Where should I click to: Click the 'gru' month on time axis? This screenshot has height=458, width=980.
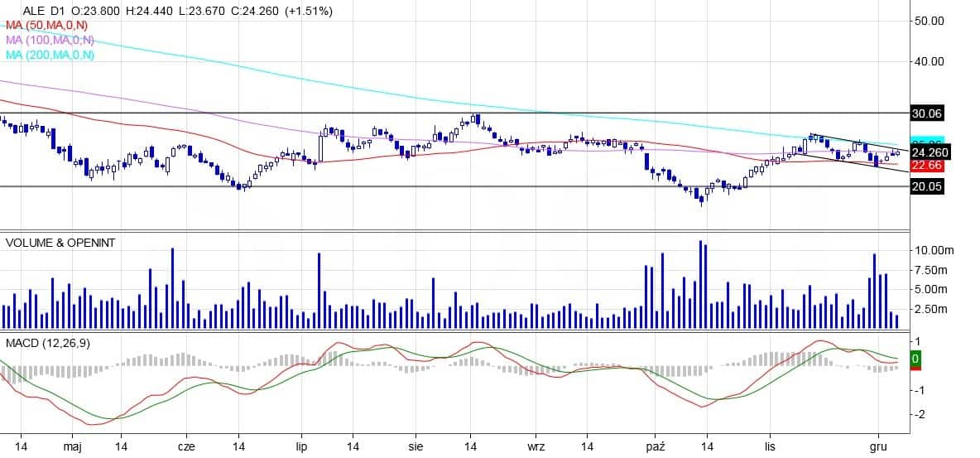[879, 446]
